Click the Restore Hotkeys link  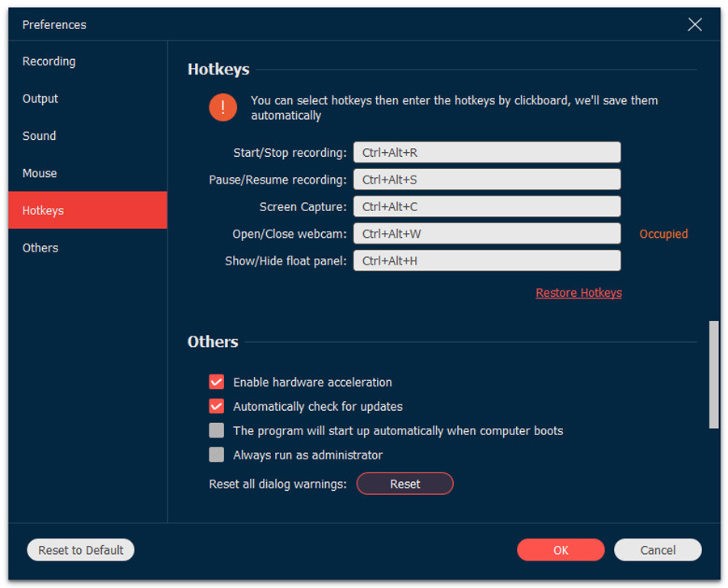(578, 292)
